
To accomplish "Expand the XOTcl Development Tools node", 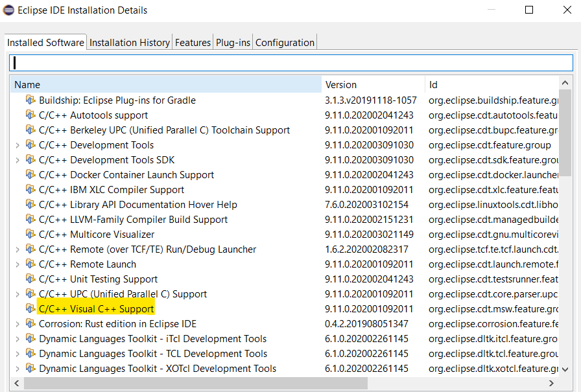I will click(18, 369).
